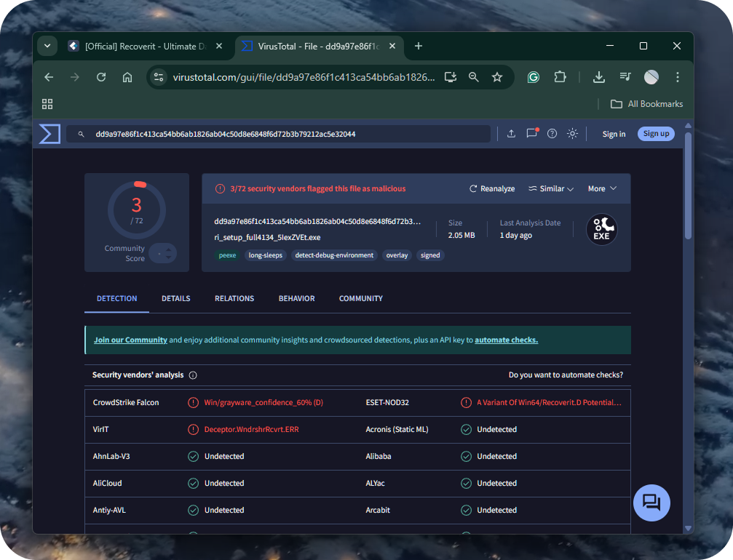Click the long-sleeps tag
Screen dimensions: 733x560
coord(266,255)
